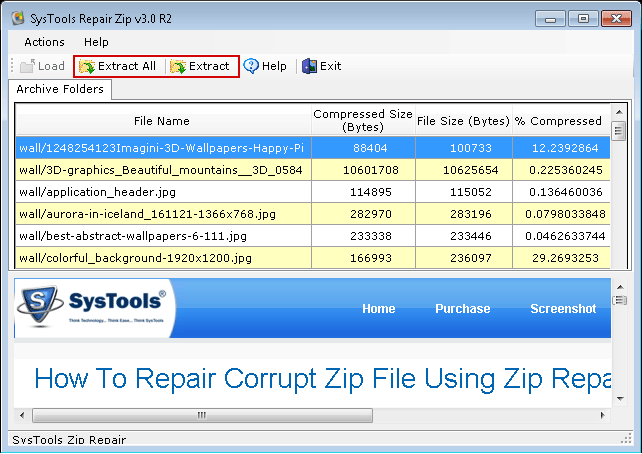Open the Screenshot link in the banner

(563, 308)
